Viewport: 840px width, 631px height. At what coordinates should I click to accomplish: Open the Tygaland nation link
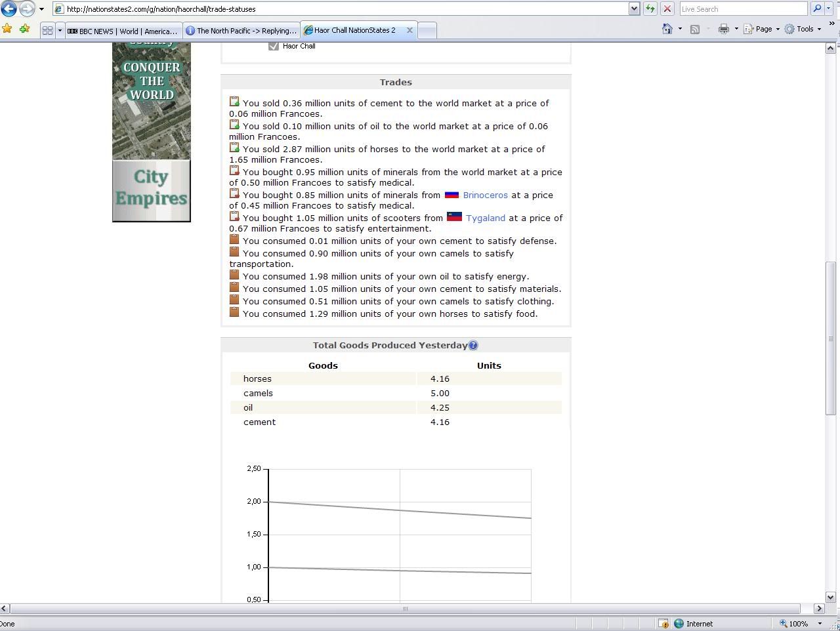click(x=486, y=218)
